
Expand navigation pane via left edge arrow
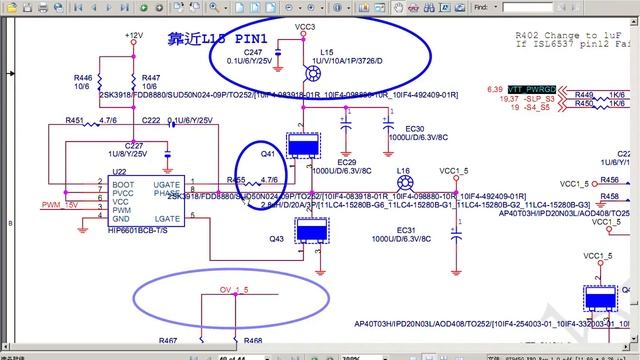[11, 73]
